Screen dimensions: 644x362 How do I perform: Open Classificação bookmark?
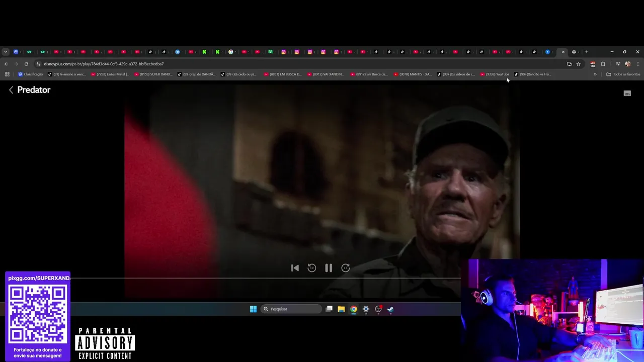pos(31,74)
